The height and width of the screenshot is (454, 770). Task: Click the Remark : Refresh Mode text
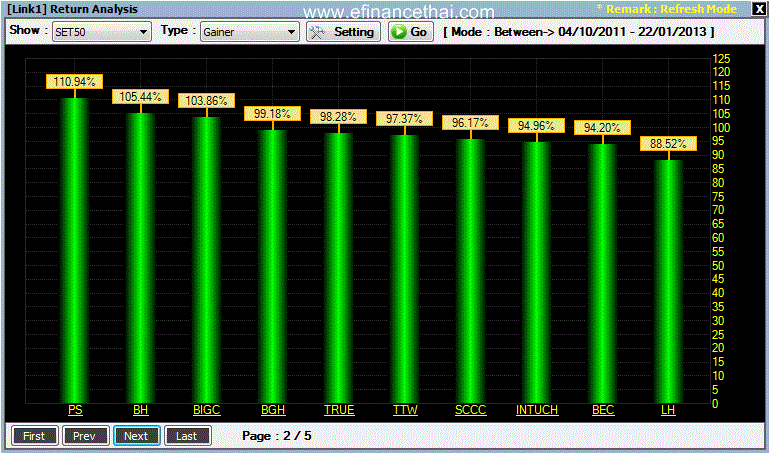click(x=666, y=9)
